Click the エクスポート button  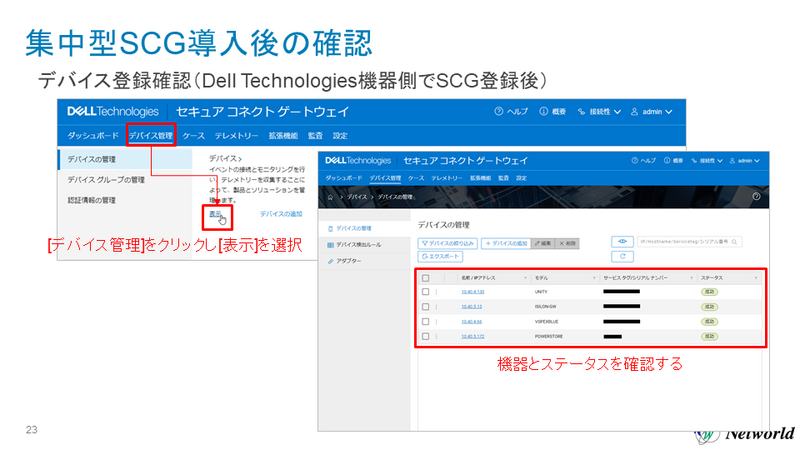tap(440, 256)
